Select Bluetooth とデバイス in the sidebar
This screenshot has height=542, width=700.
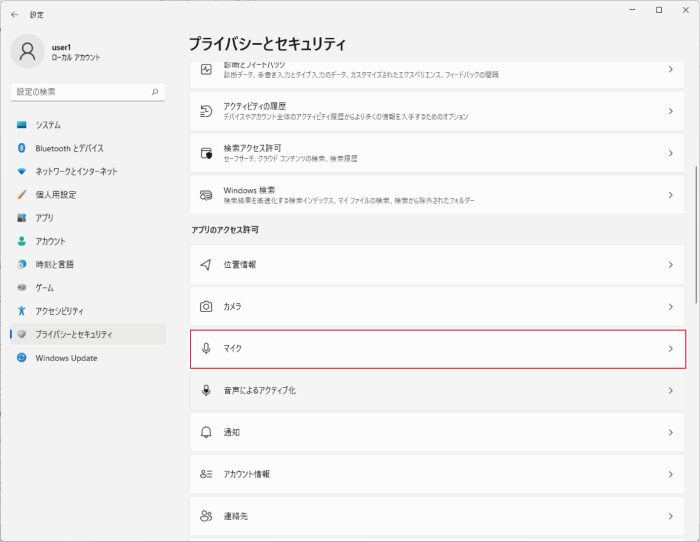[88, 148]
